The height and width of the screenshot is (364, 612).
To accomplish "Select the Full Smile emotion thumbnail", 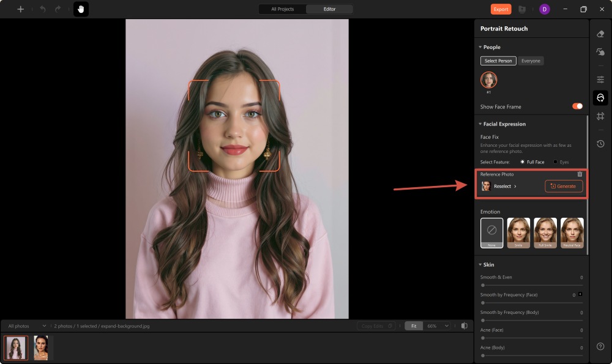I will (x=545, y=232).
